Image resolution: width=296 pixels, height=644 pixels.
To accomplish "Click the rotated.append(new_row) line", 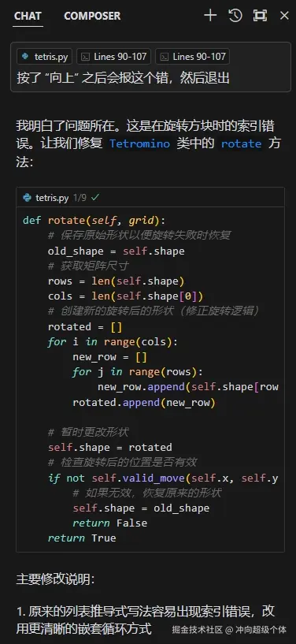I will 144,403.
